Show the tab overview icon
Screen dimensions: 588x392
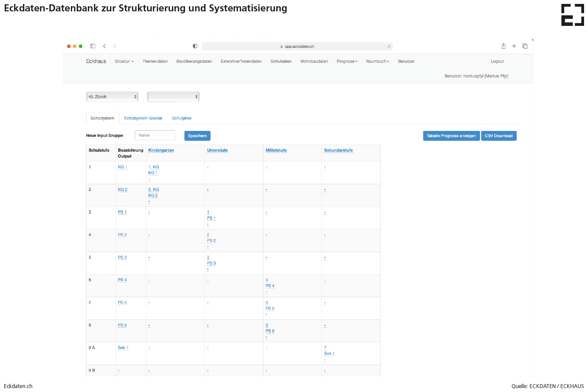(x=525, y=46)
